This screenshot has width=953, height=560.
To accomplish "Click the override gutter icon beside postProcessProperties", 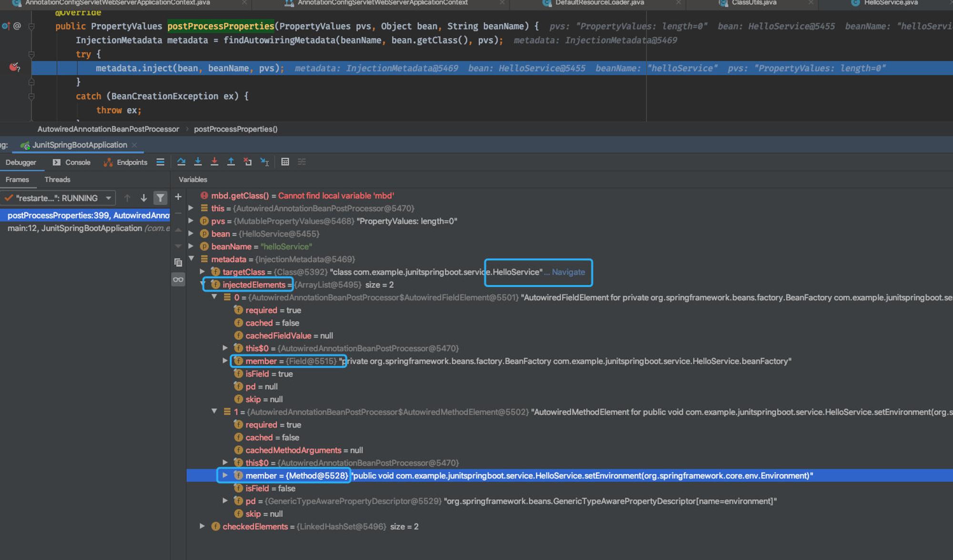I will click(6, 26).
